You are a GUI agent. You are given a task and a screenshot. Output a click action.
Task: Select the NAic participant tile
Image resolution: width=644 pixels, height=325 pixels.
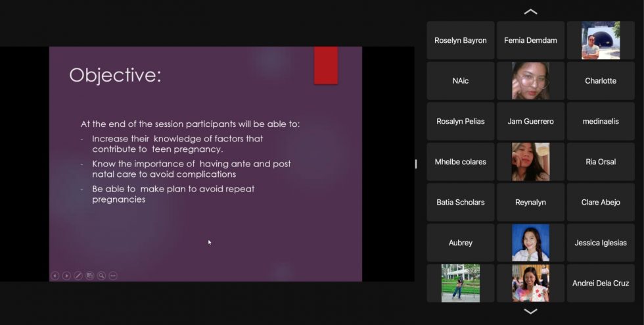coord(461,81)
